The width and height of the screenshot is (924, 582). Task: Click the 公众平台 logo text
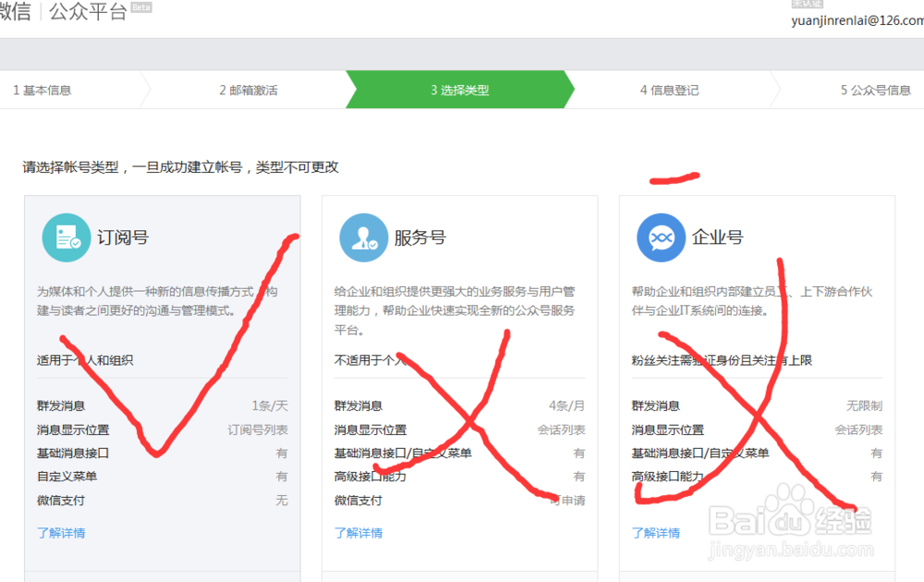pos(88,11)
